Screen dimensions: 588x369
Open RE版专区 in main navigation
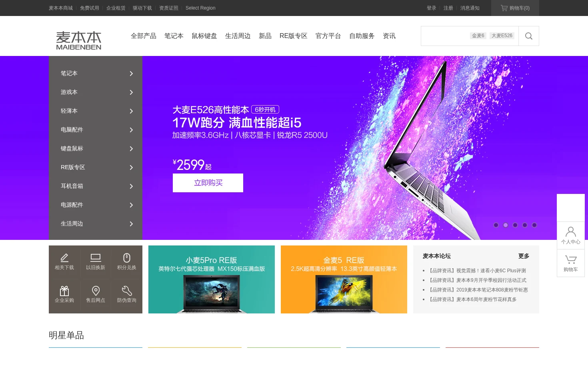point(294,36)
